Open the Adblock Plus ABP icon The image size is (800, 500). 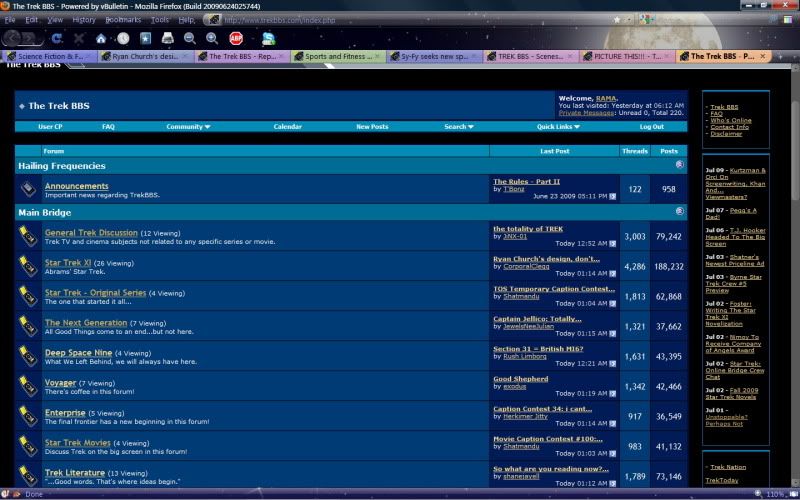coord(236,38)
